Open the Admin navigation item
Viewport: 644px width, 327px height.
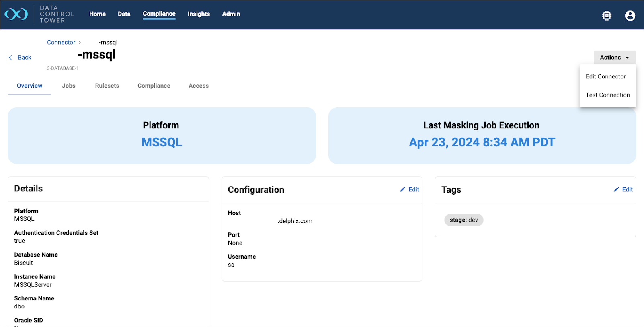tap(231, 14)
